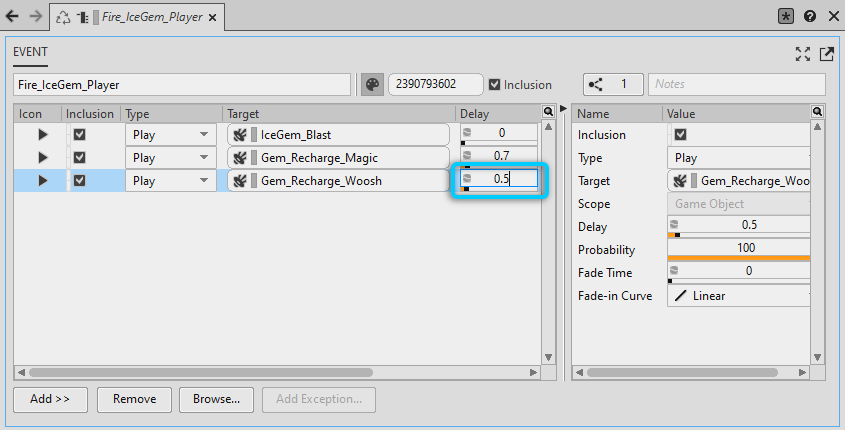Click the Notes input field
This screenshot has width=845, height=430.
736,85
